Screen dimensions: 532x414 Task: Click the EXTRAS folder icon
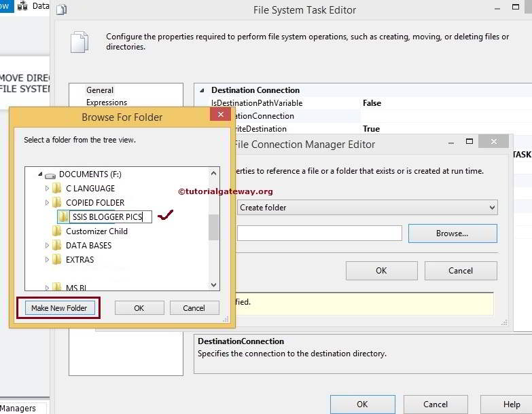click(x=57, y=259)
